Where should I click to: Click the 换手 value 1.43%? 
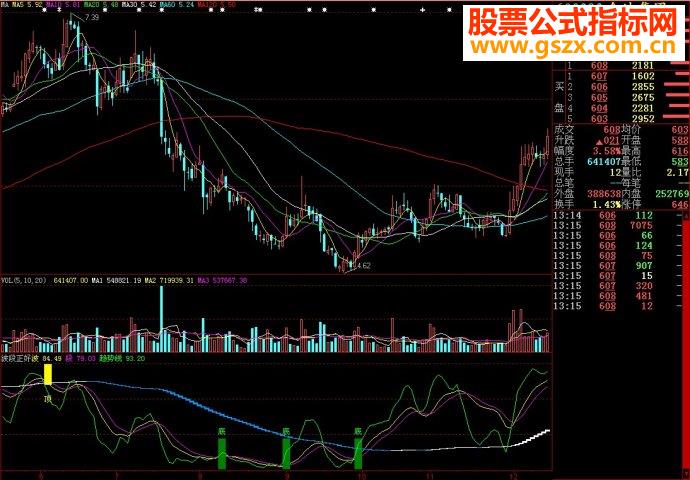point(606,205)
